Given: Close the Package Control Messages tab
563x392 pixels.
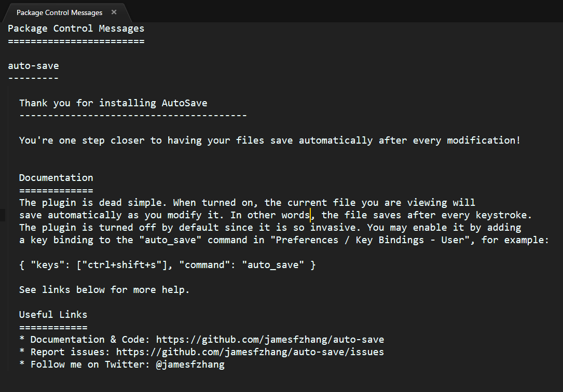Looking at the screenshot, I should pyautogui.click(x=114, y=12).
